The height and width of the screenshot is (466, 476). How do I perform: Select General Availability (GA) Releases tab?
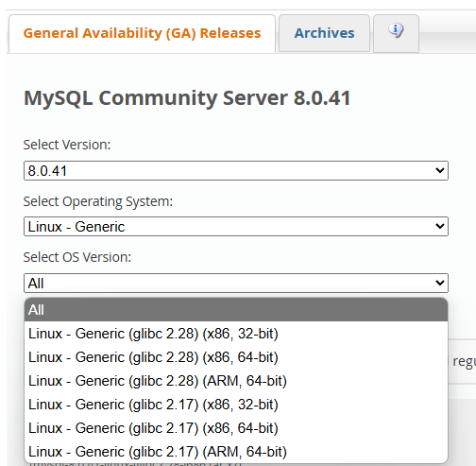click(142, 33)
